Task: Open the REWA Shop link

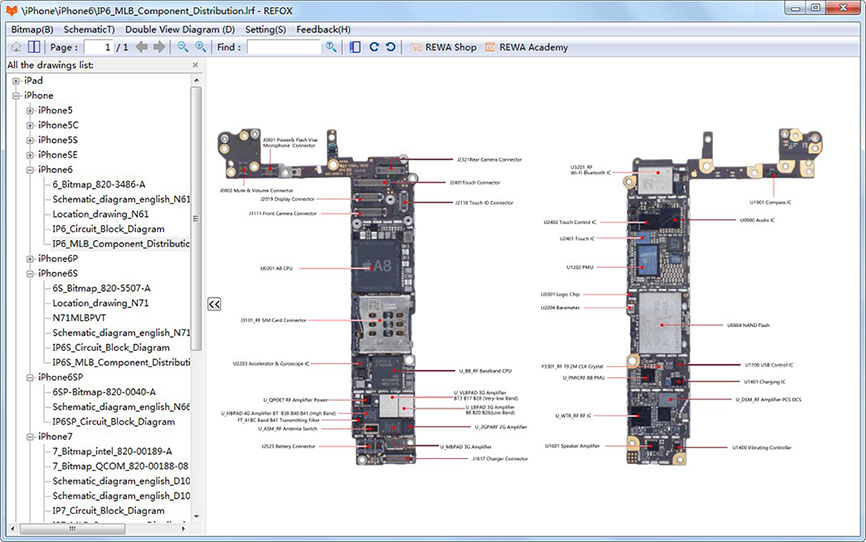Action: pyautogui.click(x=451, y=48)
